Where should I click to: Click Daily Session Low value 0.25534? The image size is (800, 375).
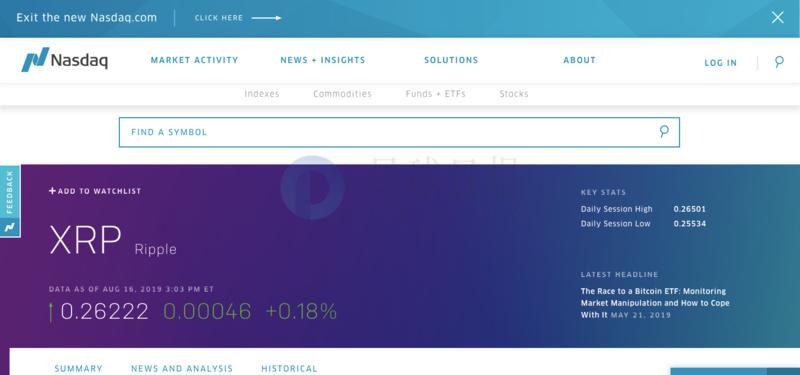click(x=690, y=224)
